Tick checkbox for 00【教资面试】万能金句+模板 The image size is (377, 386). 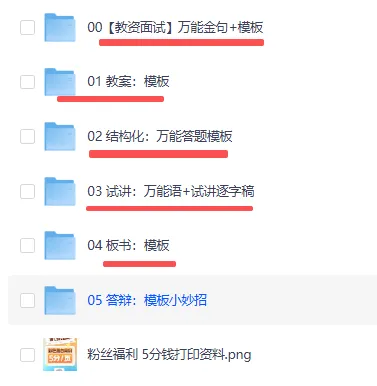tap(27, 27)
